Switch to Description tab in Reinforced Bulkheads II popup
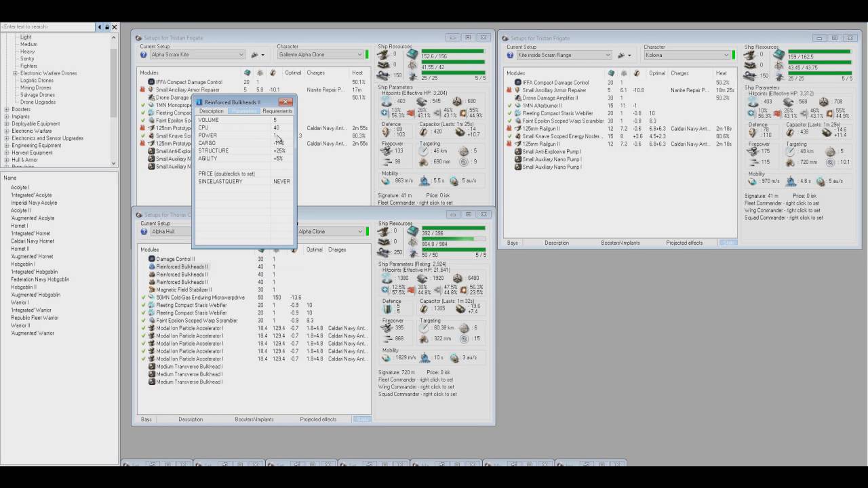The height and width of the screenshot is (488, 868). (x=211, y=111)
